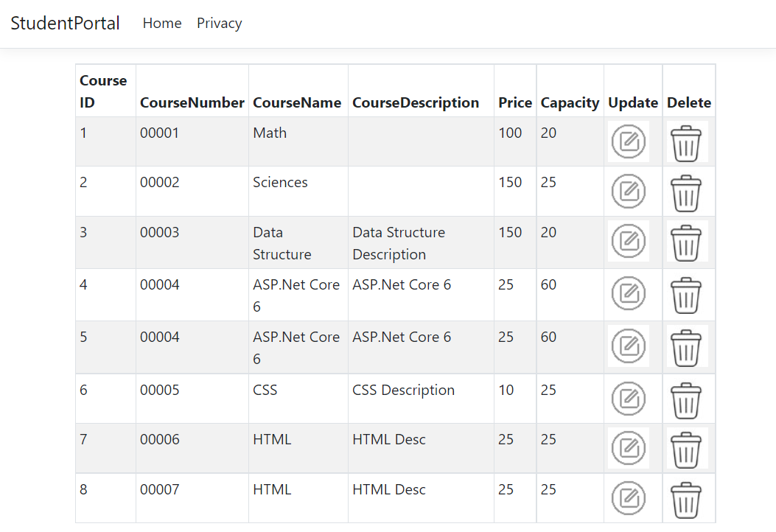Open update for Data Structure course
Viewport: 776px width, 532px height.
(x=629, y=241)
